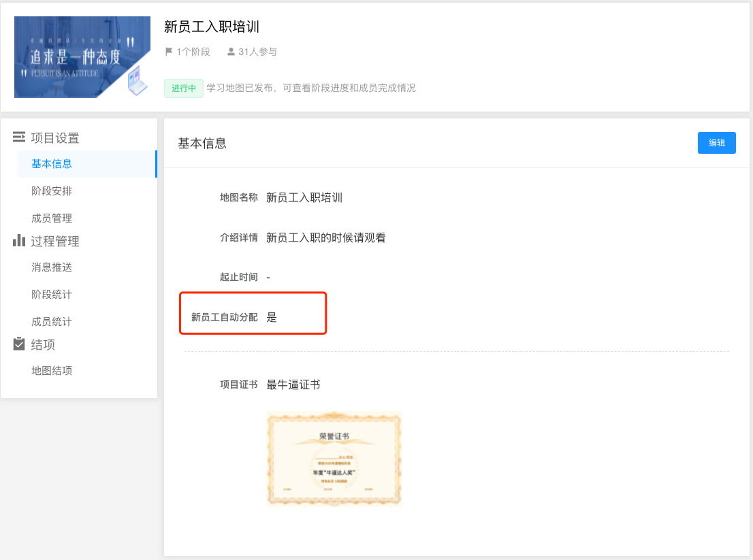Image resolution: width=753 pixels, height=560 pixels.
Task: Click the 项目设置 section heading
Action: [x=55, y=138]
